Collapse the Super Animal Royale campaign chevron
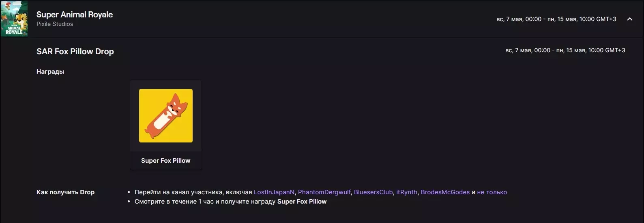 pyautogui.click(x=629, y=19)
